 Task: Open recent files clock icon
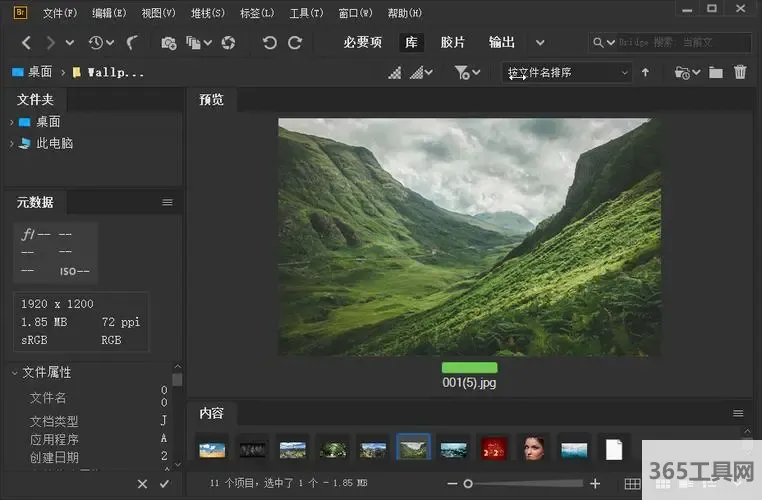point(97,43)
